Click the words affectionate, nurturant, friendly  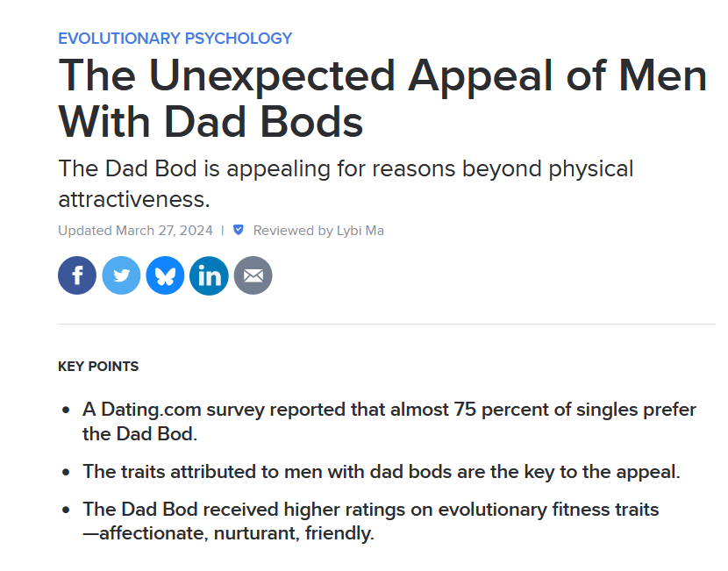pyautogui.click(x=237, y=533)
